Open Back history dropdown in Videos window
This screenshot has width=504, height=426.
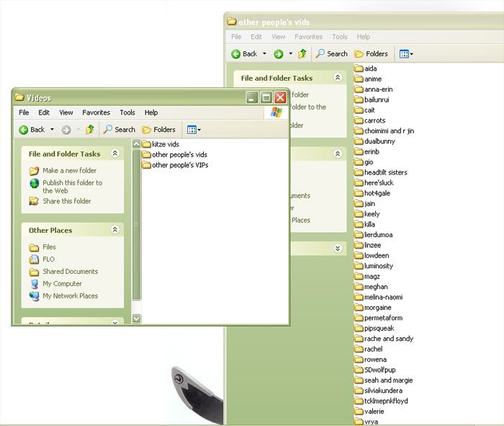coord(52,130)
